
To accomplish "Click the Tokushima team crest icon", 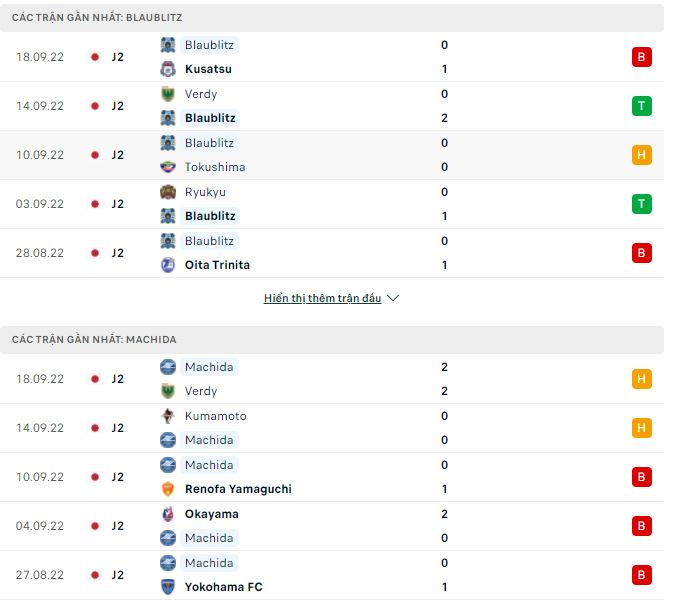I will (168, 167).
